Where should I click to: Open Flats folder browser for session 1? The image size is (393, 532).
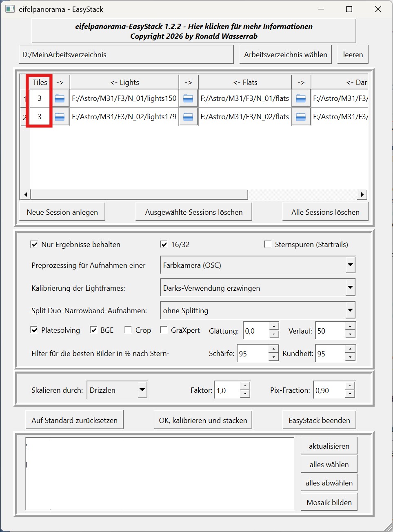[x=188, y=98]
